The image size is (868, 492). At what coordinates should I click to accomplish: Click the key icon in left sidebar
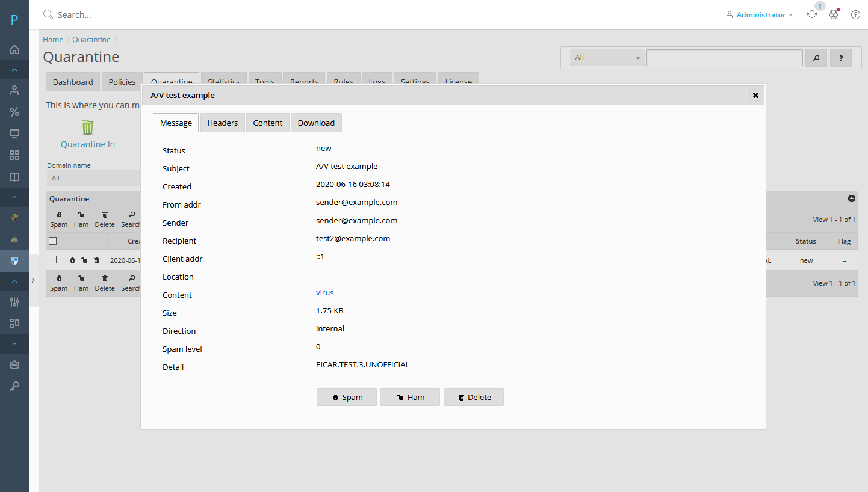(14, 386)
